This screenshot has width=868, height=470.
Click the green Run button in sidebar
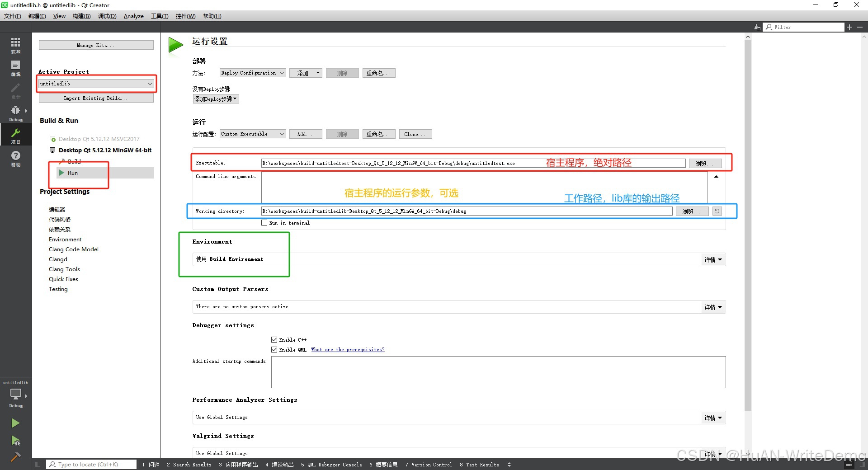pyautogui.click(x=15, y=423)
